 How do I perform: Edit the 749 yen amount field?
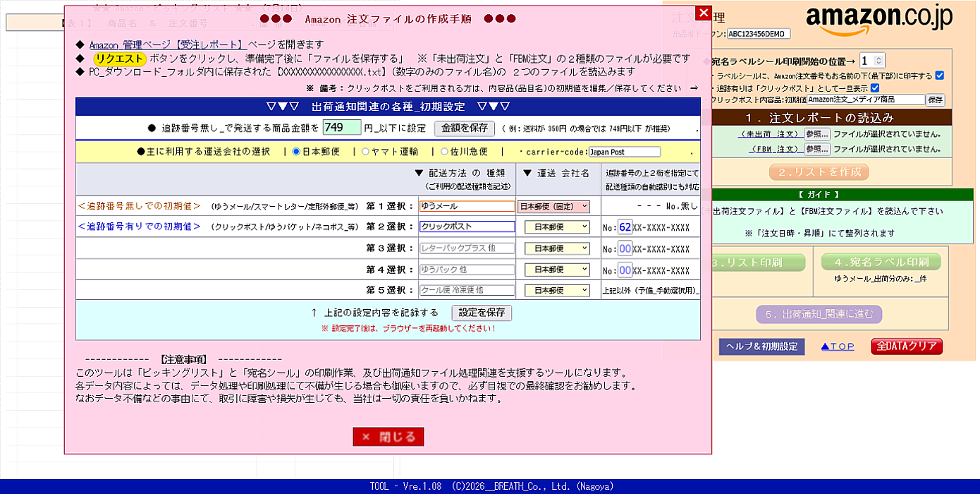click(x=342, y=128)
